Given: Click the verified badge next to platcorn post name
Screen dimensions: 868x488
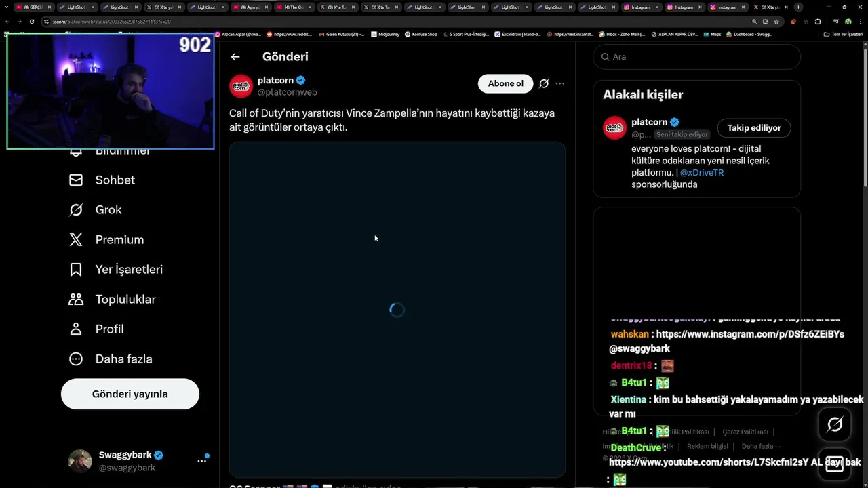Looking at the screenshot, I should click(300, 80).
